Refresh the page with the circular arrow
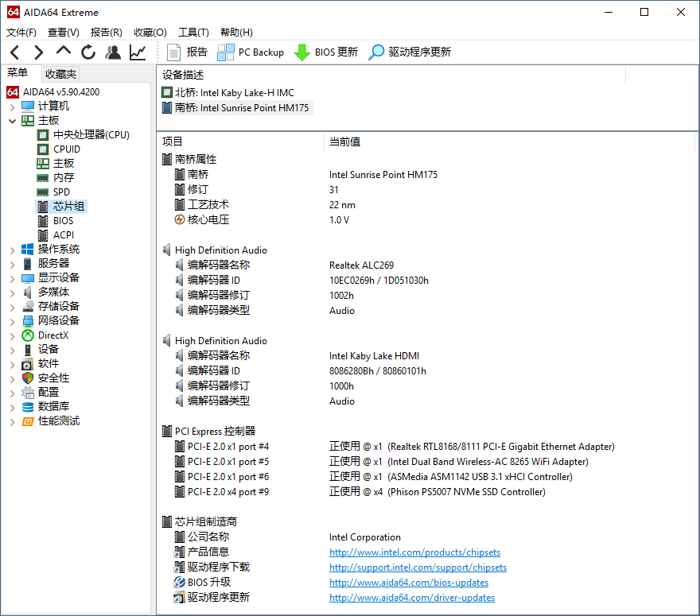 87,52
